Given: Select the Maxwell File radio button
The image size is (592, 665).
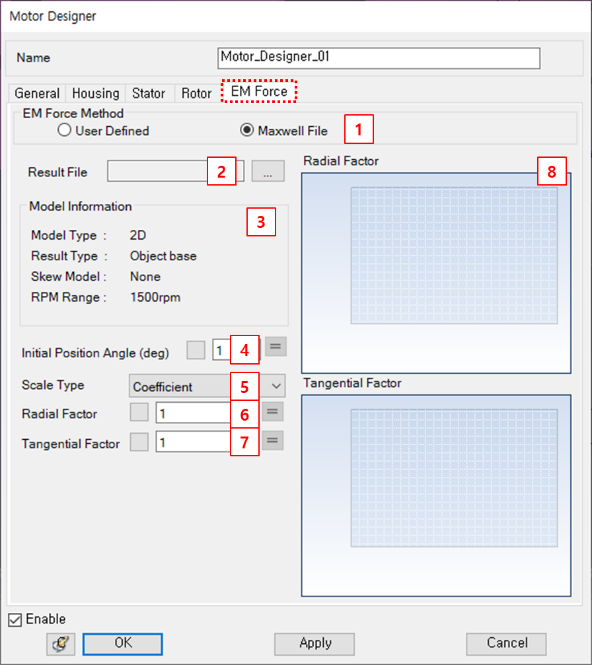Looking at the screenshot, I should pos(247,130).
